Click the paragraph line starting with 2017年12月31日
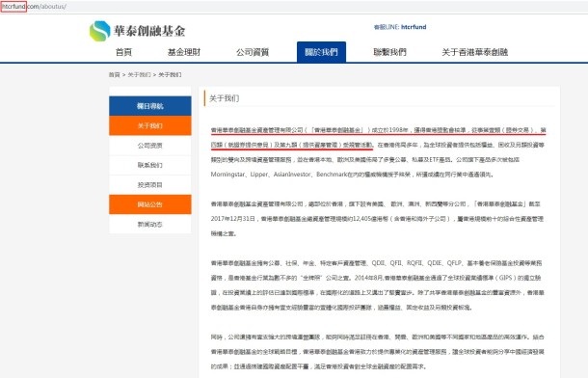This screenshot has height=378, width=588. (377, 219)
